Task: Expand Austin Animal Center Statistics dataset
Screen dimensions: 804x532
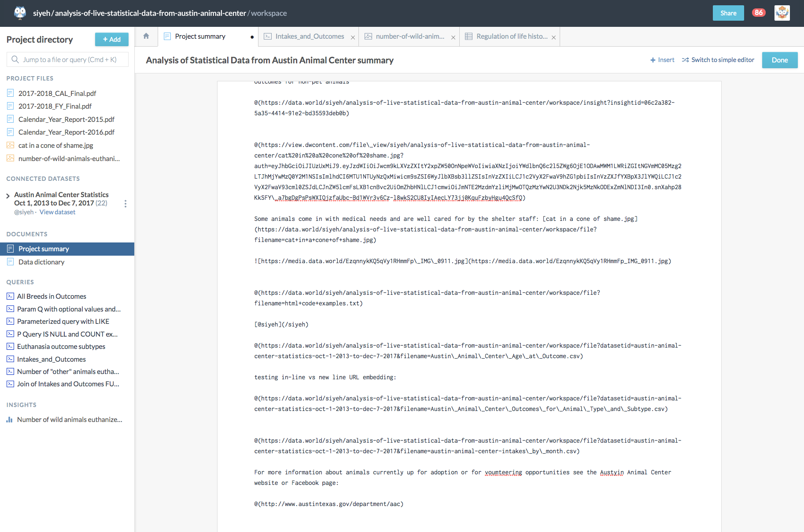Action: pyautogui.click(x=8, y=196)
